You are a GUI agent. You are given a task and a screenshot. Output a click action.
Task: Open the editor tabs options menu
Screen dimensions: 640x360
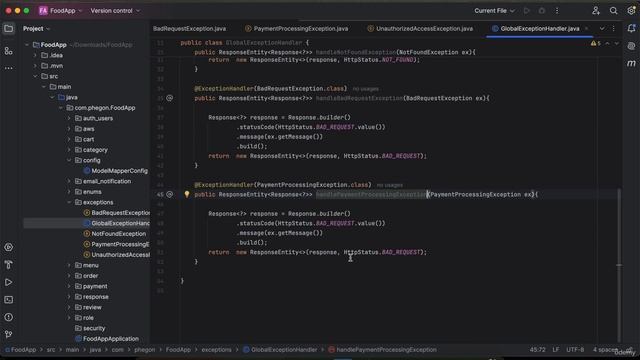pos(613,29)
